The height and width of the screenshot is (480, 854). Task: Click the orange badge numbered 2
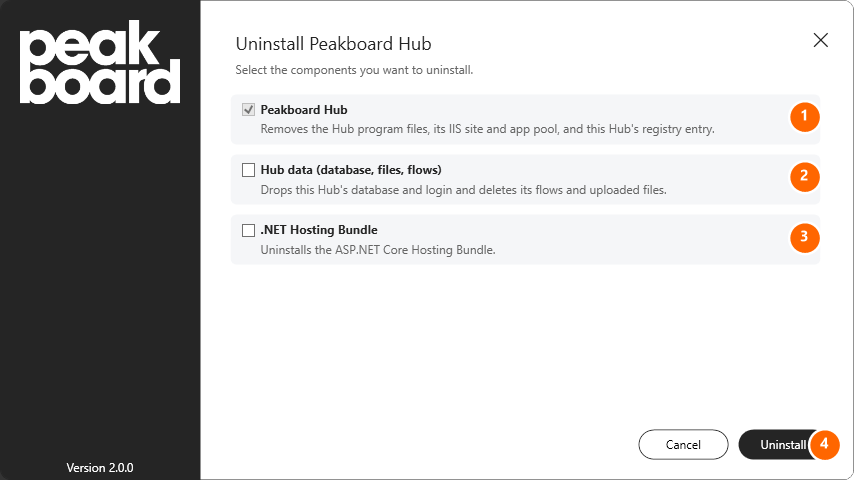pyautogui.click(x=804, y=177)
